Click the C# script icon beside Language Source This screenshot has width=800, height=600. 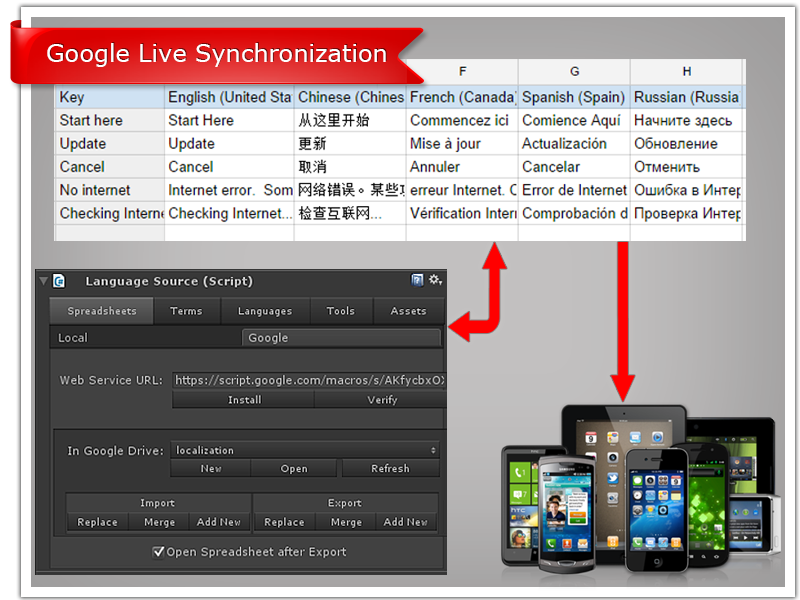(x=59, y=282)
